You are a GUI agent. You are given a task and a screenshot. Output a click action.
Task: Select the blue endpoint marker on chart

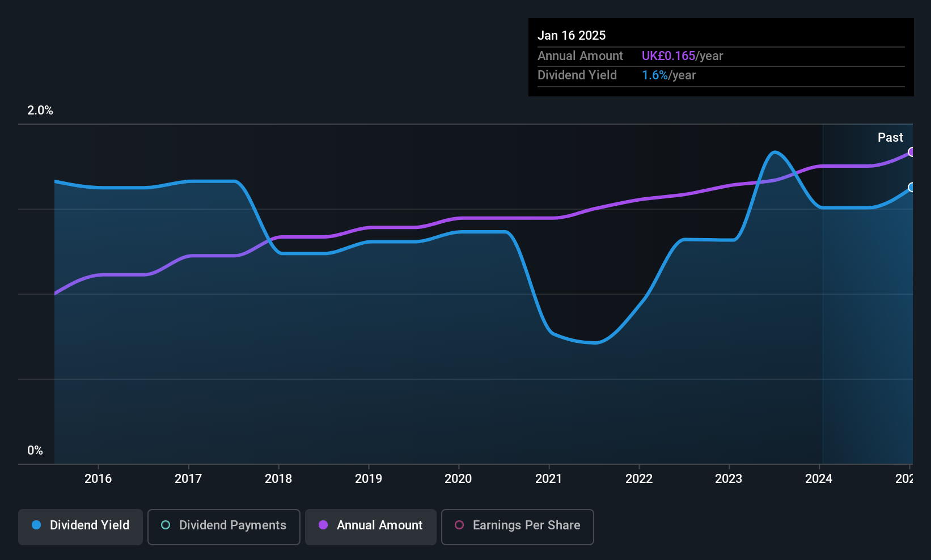click(x=911, y=187)
